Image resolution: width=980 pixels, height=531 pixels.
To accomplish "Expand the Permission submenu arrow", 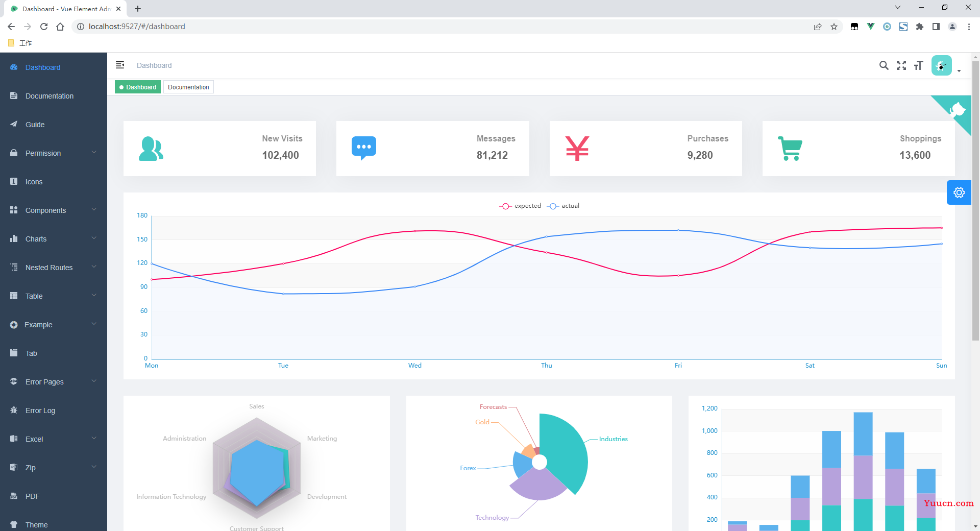I will click(x=94, y=153).
